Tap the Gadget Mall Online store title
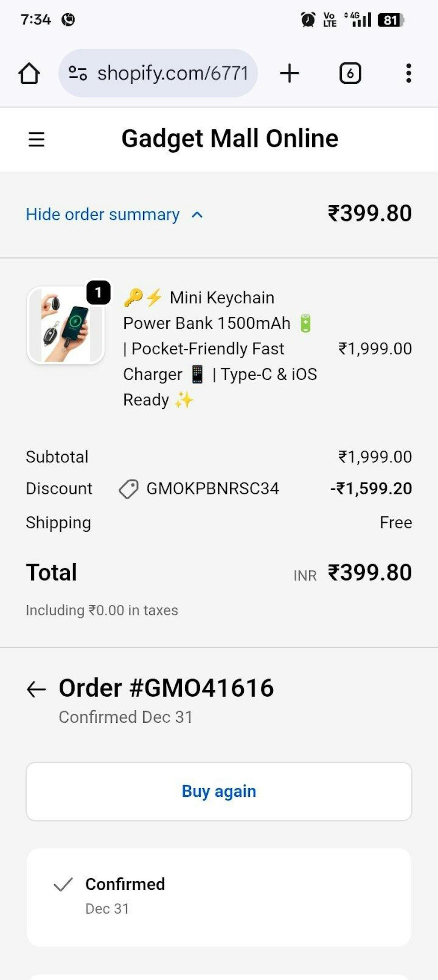The height and width of the screenshot is (980, 438). (x=230, y=138)
